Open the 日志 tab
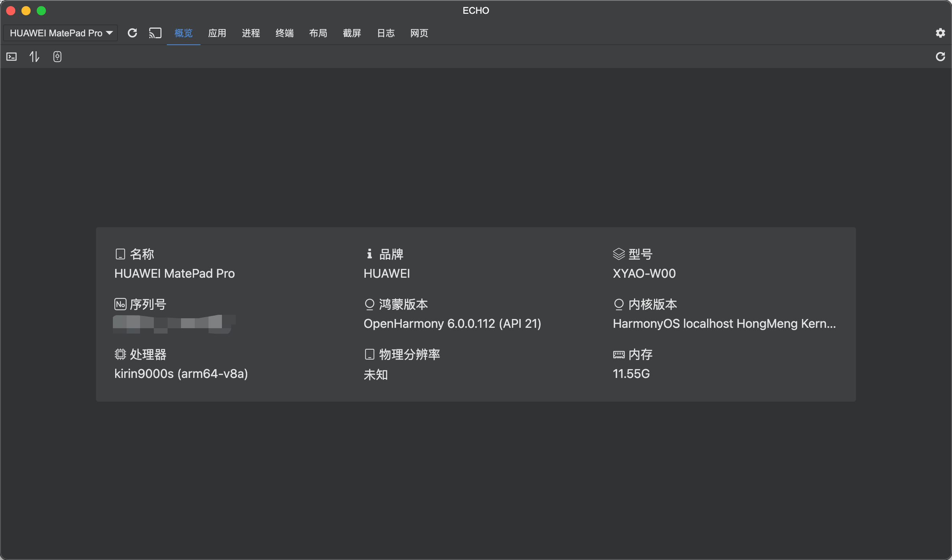Image resolution: width=952 pixels, height=560 pixels. [x=385, y=33]
